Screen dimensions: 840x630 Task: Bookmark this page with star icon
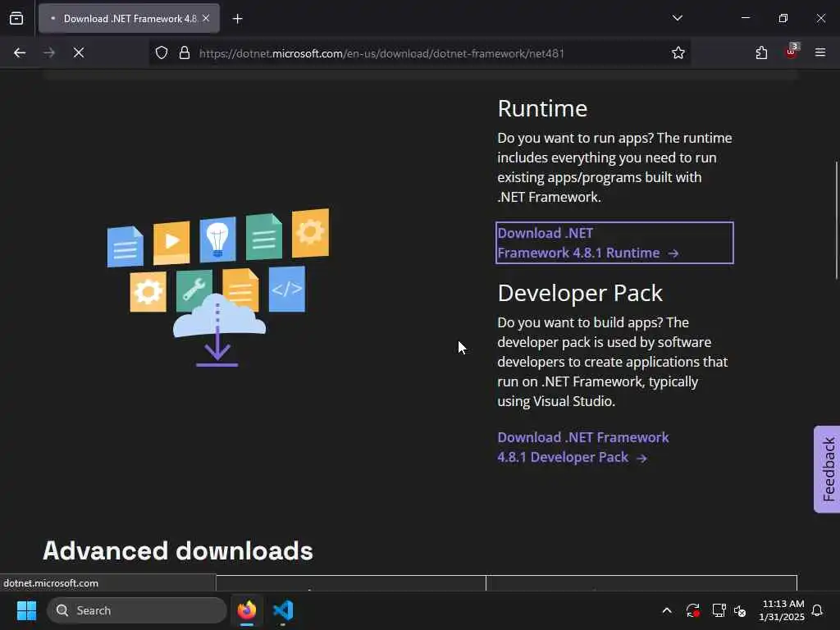coord(678,53)
